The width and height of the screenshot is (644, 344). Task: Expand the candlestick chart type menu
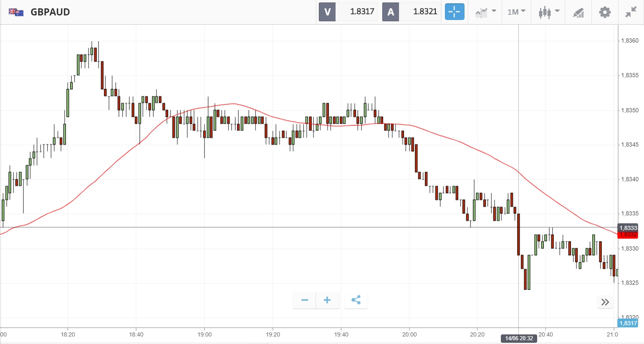pyautogui.click(x=548, y=12)
